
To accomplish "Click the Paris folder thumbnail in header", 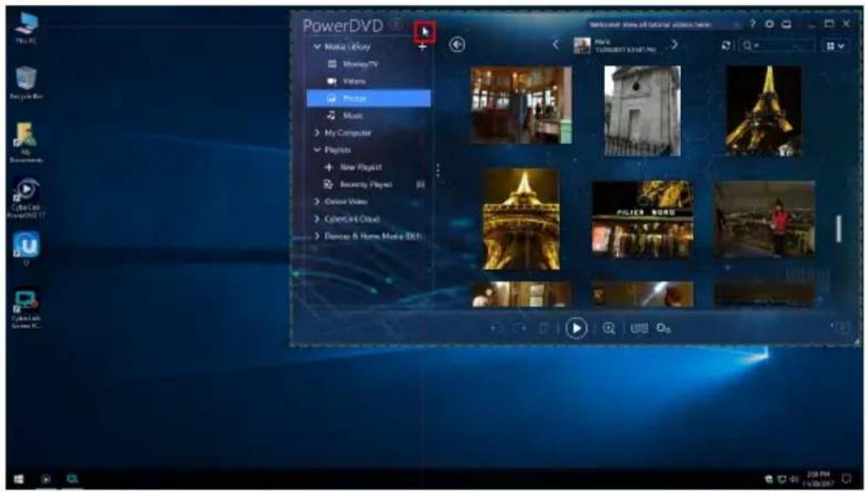I will coord(582,45).
